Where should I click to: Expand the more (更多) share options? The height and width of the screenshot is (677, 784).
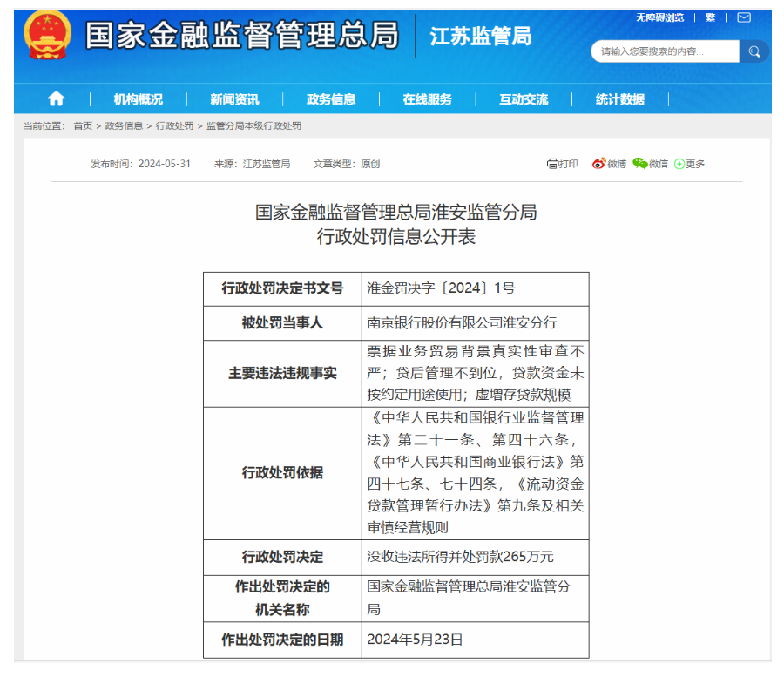point(679,164)
